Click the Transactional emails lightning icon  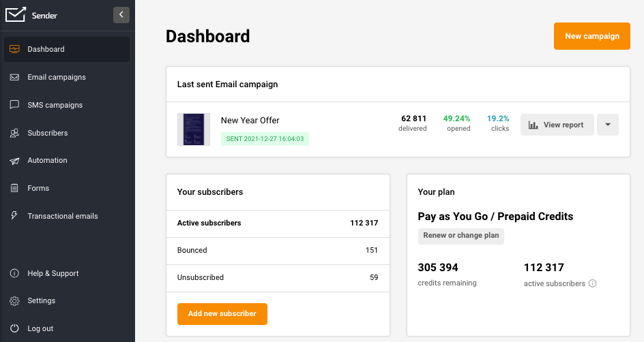click(x=14, y=216)
